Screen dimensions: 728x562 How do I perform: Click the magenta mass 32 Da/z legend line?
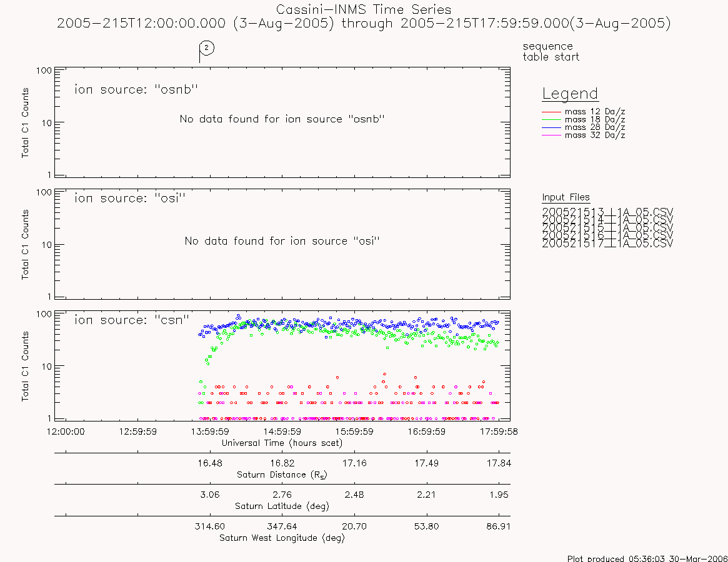(551, 135)
